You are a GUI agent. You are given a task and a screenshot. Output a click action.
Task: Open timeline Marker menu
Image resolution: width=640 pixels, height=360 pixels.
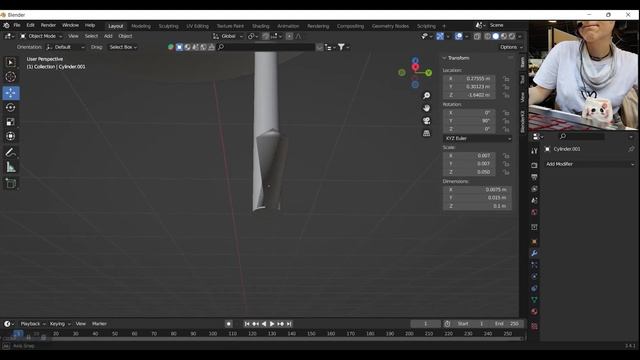pyautogui.click(x=99, y=324)
